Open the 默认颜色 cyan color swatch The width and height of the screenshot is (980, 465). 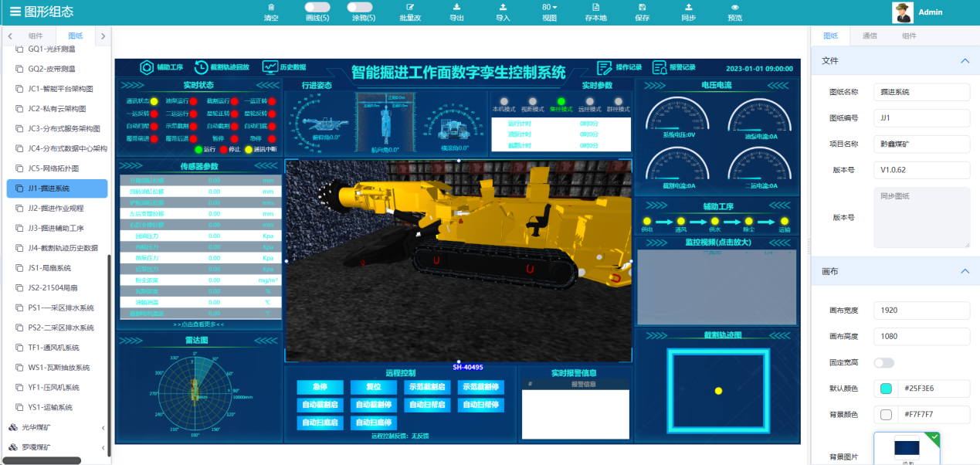point(886,388)
